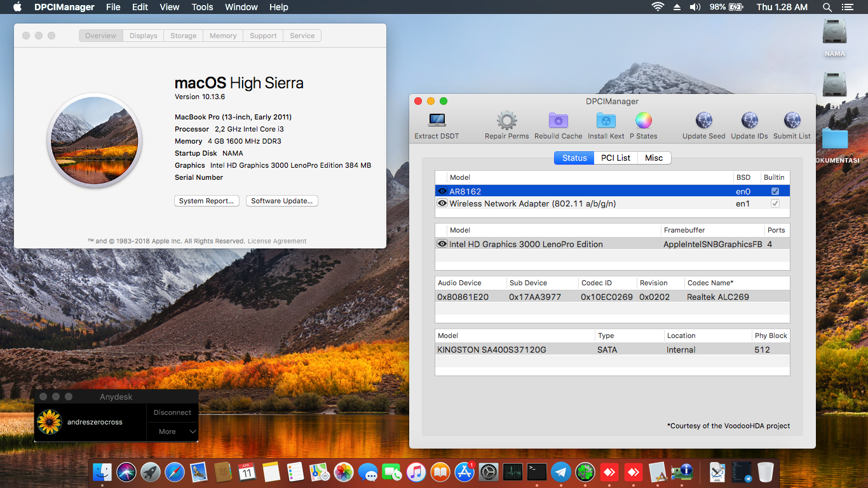
Task: Toggle the Builtin checkbox for AR8162
Action: click(776, 190)
